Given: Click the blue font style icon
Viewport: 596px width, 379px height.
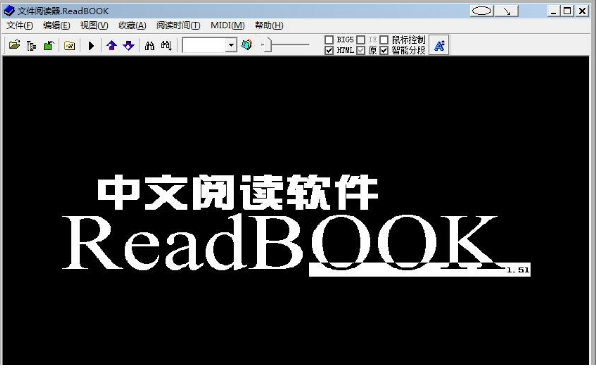Looking at the screenshot, I should point(439,45).
